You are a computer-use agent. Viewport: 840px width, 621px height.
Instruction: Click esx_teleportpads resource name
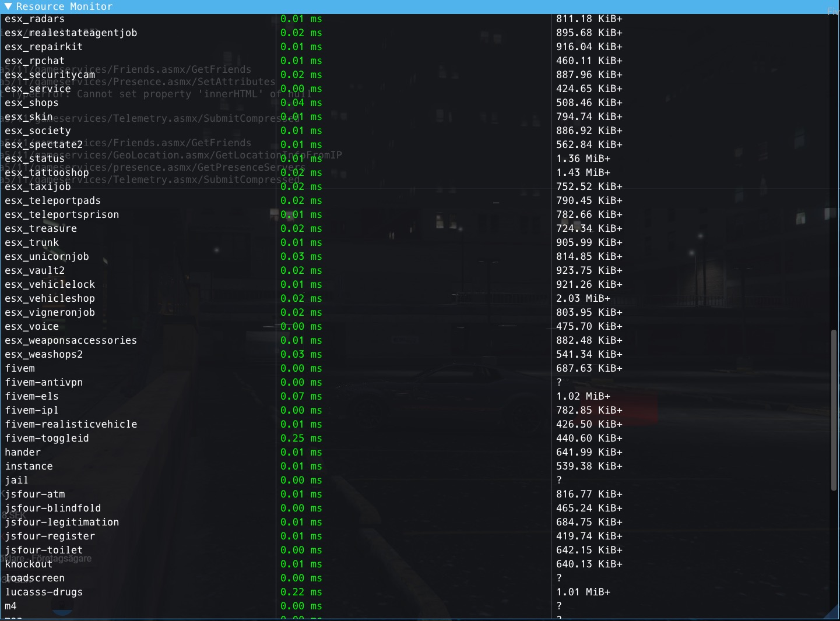53,201
